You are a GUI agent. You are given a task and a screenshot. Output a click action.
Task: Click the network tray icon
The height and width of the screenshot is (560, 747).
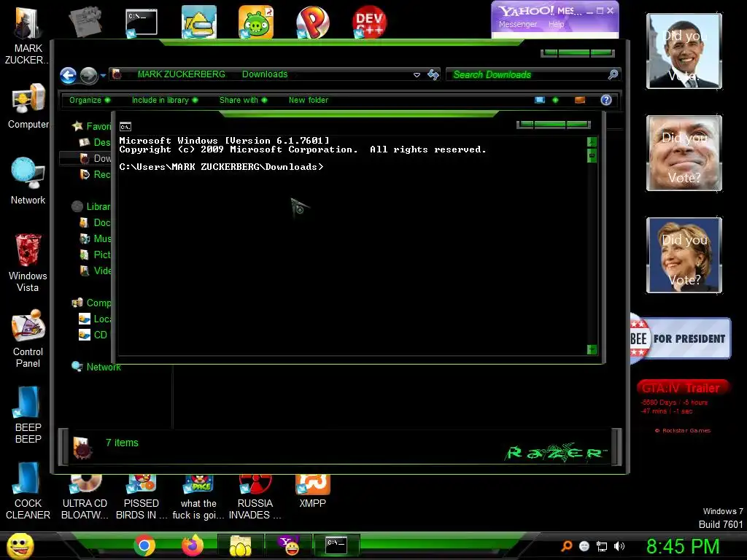point(602,546)
